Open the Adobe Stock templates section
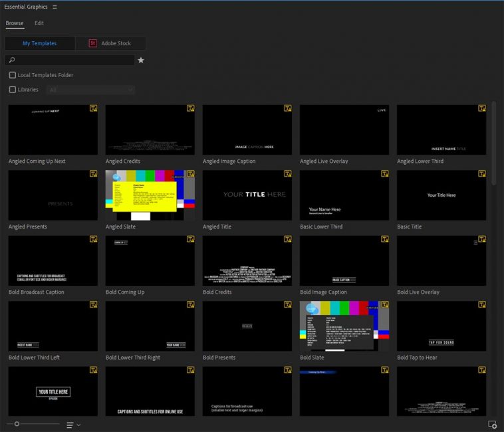Screen dimensions: 504x432 tap(110, 43)
